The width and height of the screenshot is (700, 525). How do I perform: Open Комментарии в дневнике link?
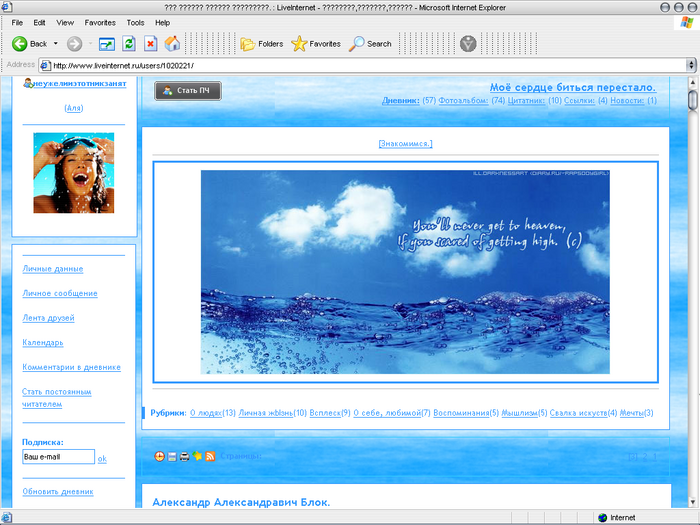(71, 367)
